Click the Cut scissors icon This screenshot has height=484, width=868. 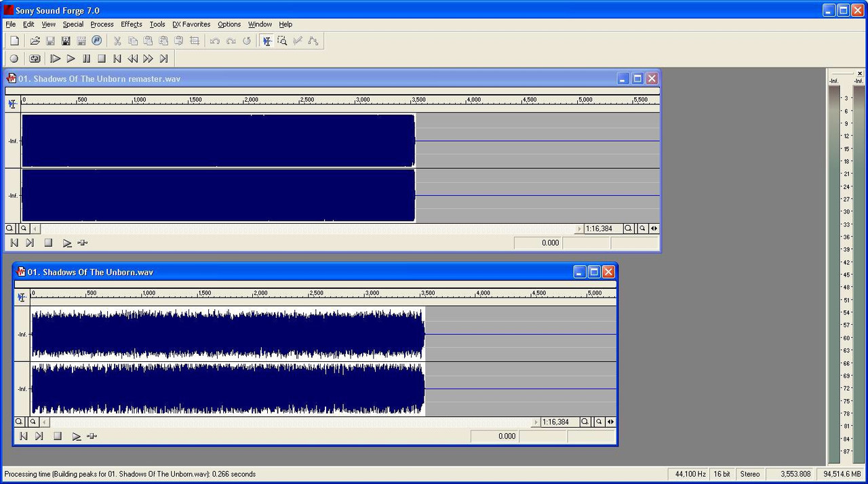[117, 41]
